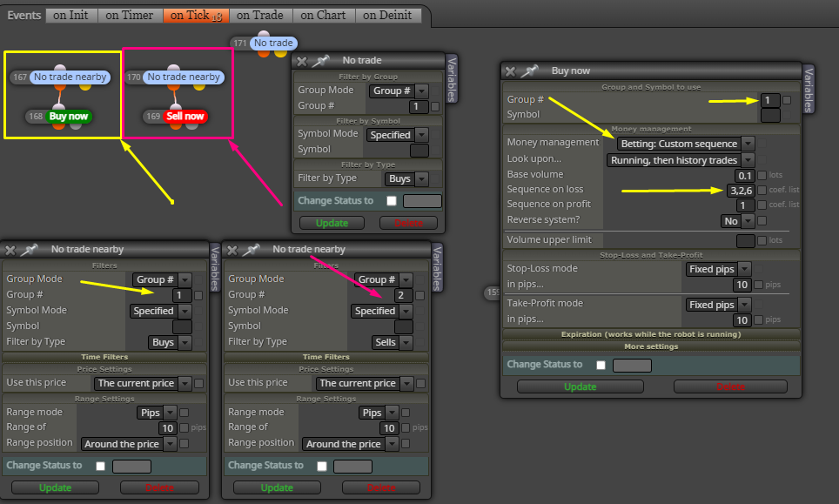Click the Volume upper limit field
The width and height of the screenshot is (839, 504).
[745, 241]
